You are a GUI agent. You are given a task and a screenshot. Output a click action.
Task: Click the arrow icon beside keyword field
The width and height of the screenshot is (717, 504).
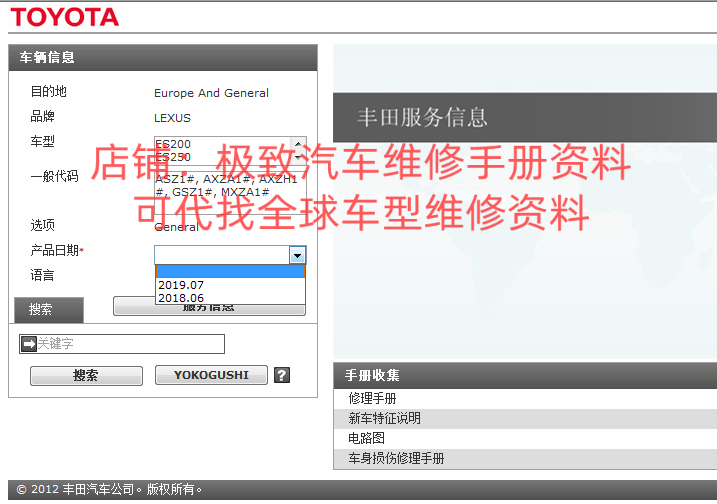click(x=29, y=343)
